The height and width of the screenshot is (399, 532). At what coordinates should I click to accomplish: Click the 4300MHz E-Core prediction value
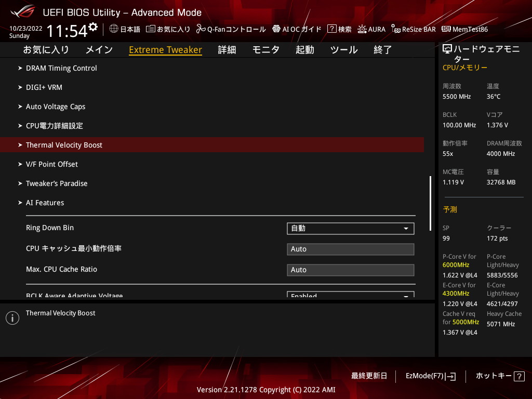point(456,294)
